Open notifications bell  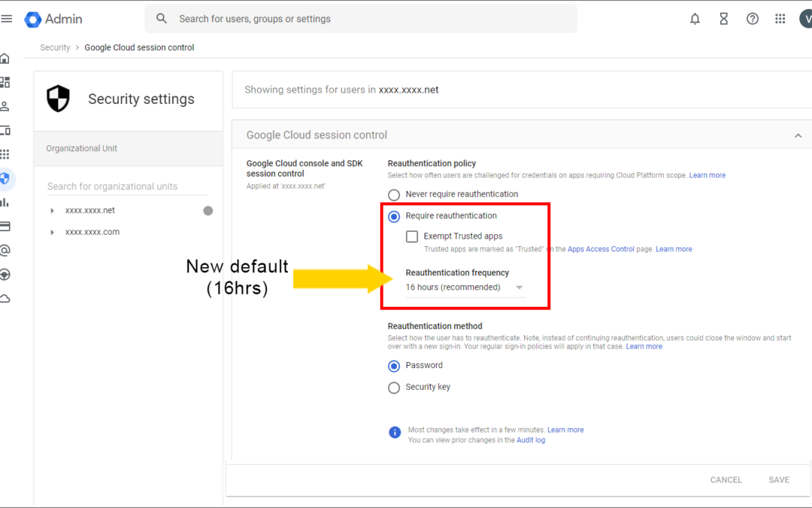695,19
